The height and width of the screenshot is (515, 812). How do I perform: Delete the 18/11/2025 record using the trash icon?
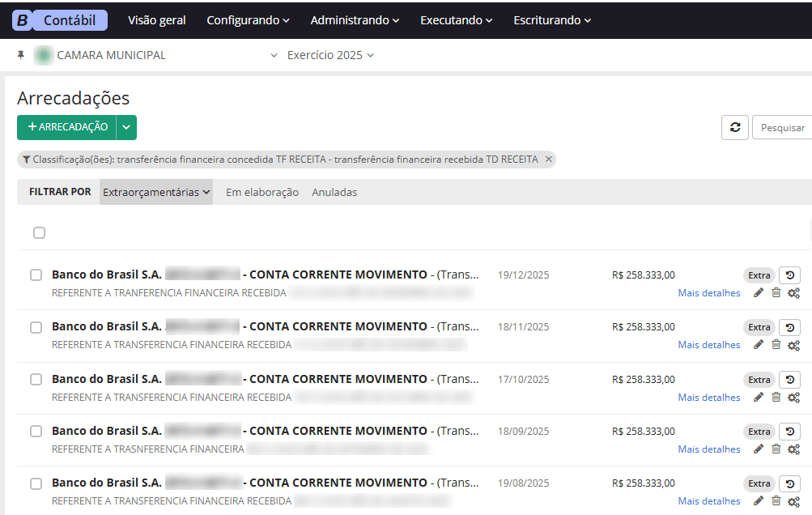776,344
